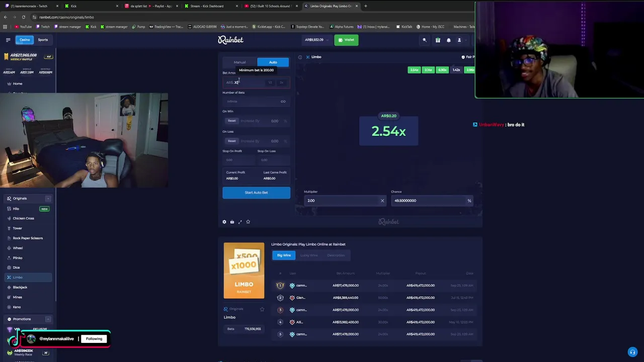Open the notifications bell

449,40
